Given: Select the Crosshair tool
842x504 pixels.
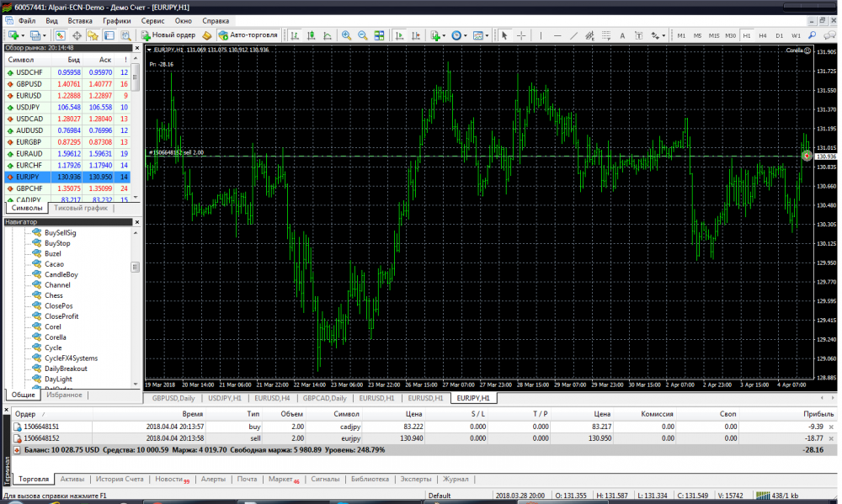Looking at the screenshot, I should (521, 35).
